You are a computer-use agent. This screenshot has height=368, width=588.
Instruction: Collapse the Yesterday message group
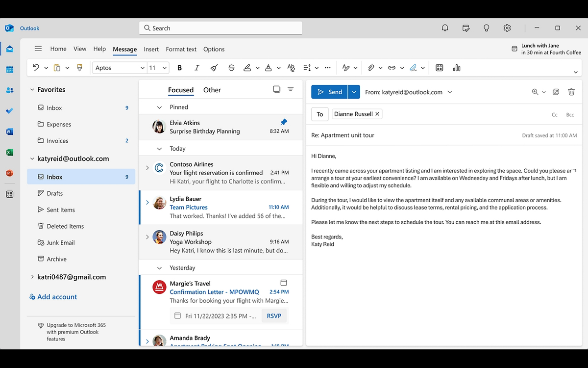point(159,268)
